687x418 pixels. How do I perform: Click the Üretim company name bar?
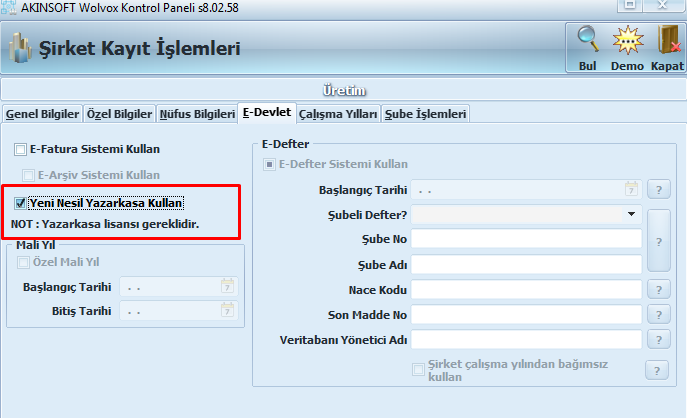[344, 90]
